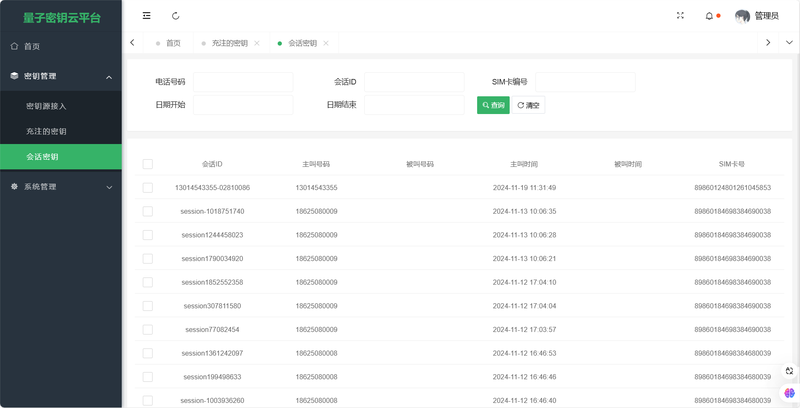The height and width of the screenshot is (408, 800).
Task: Enter fullscreen using the expand icon
Action: coord(681,16)
